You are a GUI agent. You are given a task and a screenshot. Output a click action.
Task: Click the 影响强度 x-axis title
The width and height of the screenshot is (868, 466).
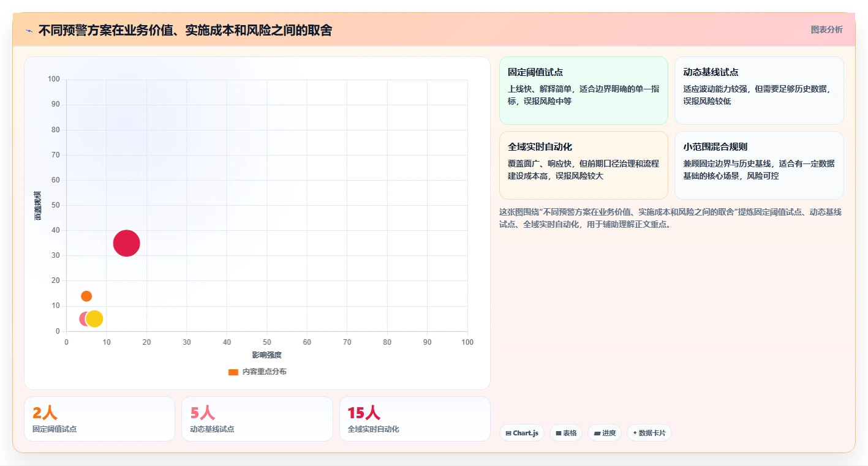tap(267, 355)
